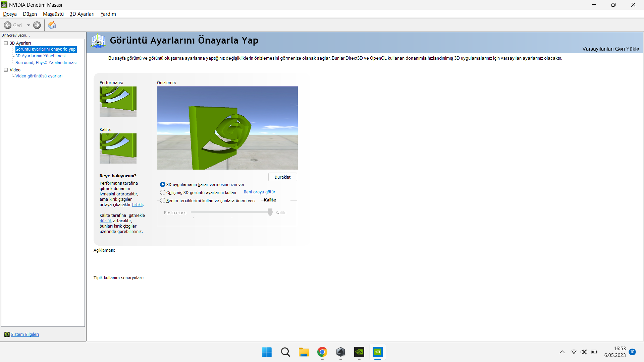Click the Home icon in toolbar
Image resolution: width=644 pixels, height=362 pixels.
pos(52,25)
